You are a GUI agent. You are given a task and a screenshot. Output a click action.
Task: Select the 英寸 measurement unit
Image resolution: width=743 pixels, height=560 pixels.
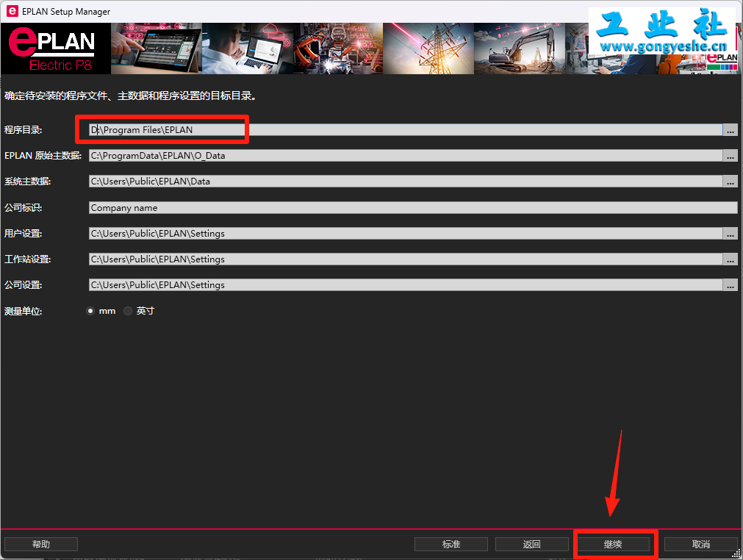click(128, 311)
